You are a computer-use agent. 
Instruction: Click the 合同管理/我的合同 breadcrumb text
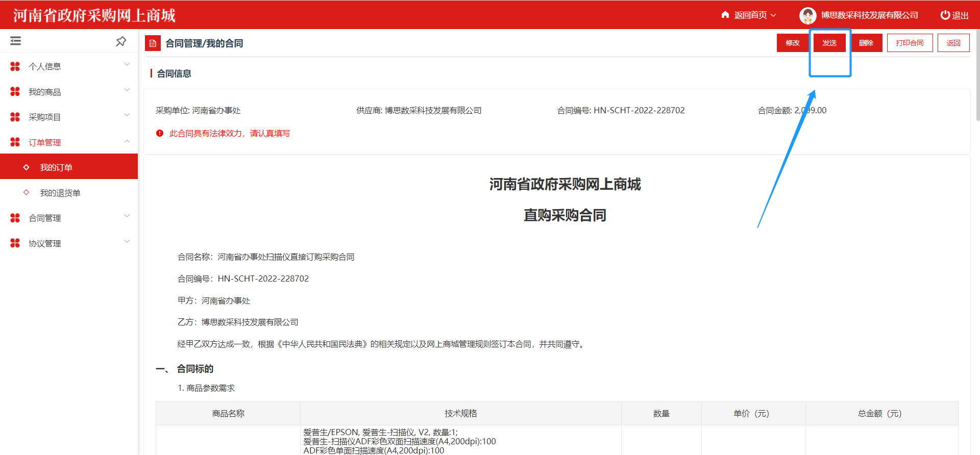(204, 43)
